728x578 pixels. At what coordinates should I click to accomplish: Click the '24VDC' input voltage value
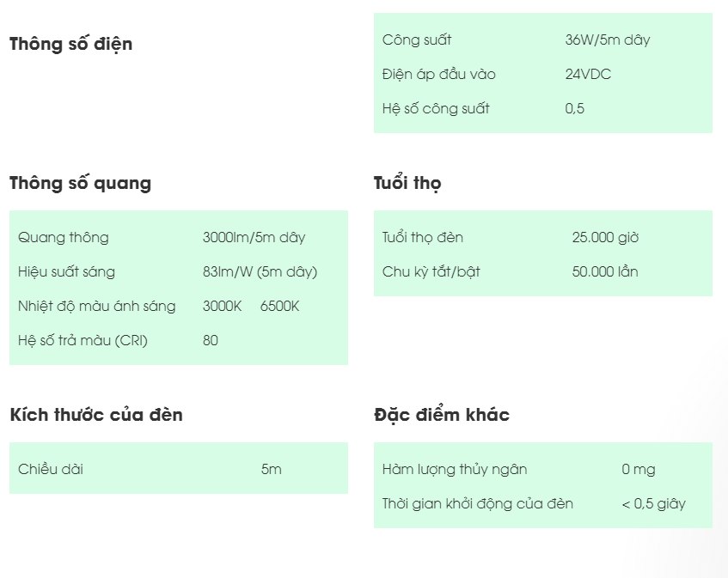588,74
